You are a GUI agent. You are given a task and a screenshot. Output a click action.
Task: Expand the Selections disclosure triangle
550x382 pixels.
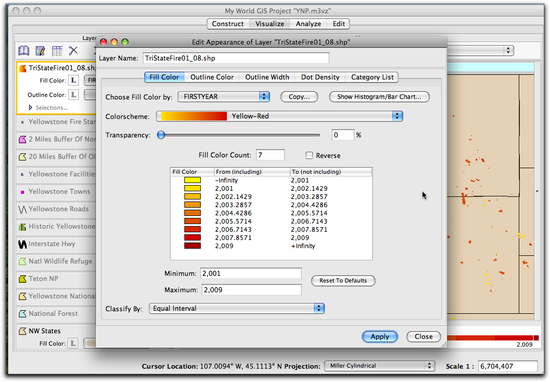coord(31,108)
